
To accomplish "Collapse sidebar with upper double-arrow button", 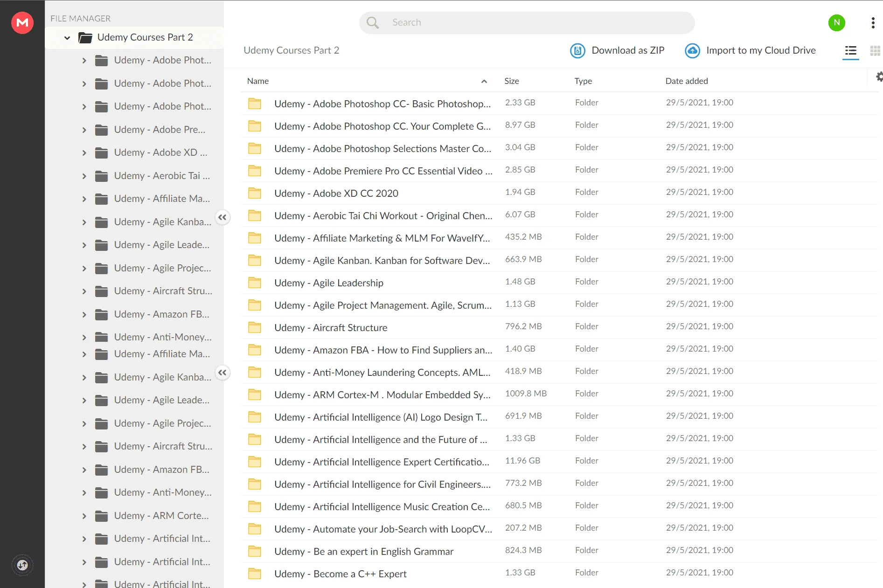I will point(222,217).
